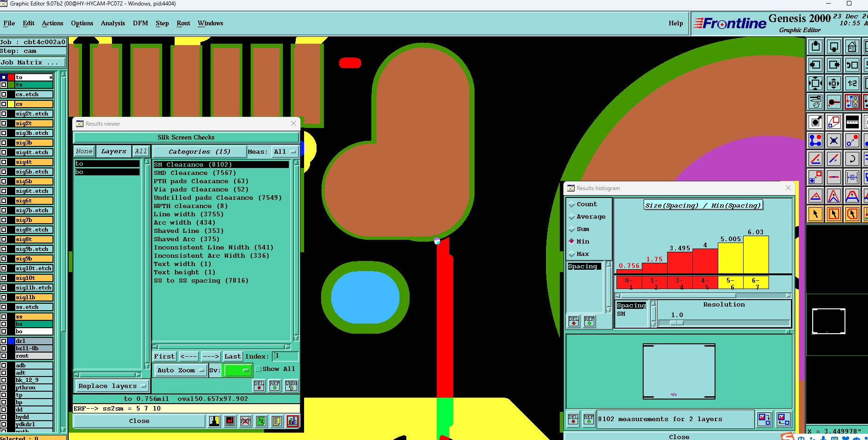Click the pan down icon in toolbar
The image size is (868, 440).
pyautogui.click(x=834, y=46)
